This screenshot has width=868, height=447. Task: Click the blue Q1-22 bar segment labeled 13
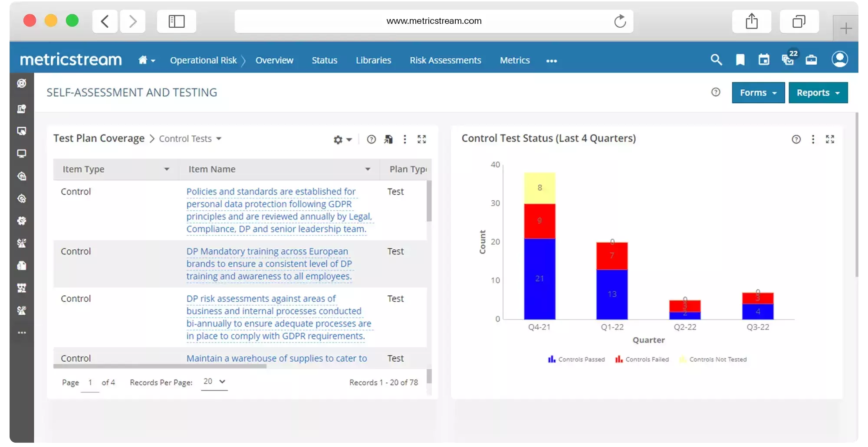coord(612,294)
